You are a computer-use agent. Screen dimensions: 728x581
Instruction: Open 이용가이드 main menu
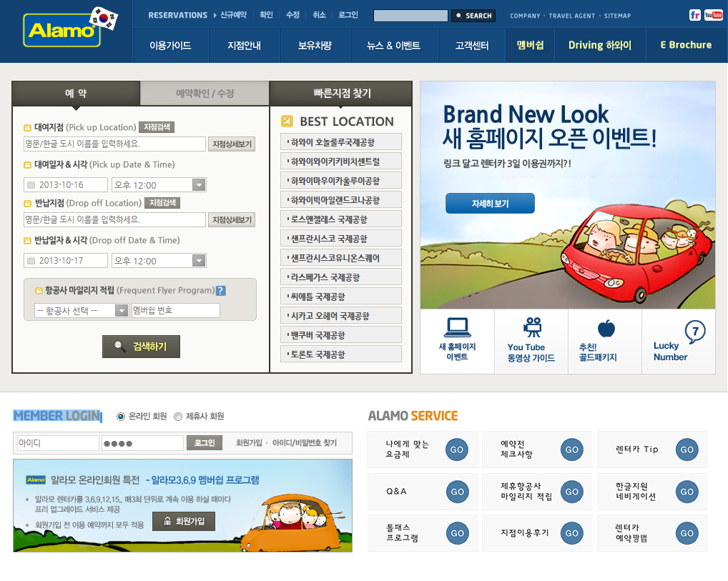tap(170, 46)
